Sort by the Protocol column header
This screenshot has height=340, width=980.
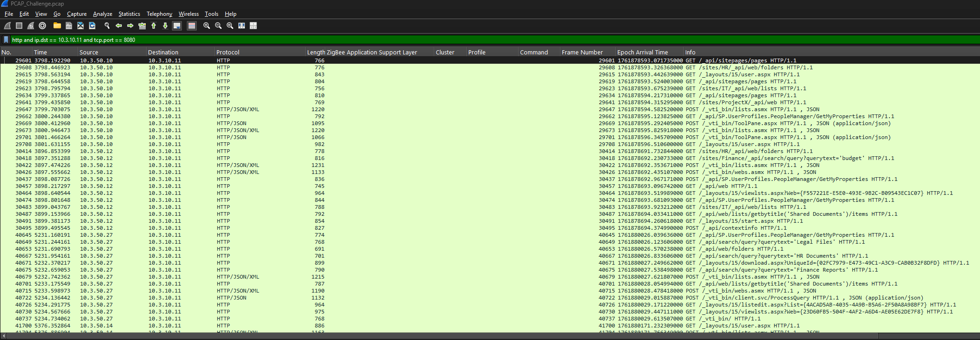228,53
